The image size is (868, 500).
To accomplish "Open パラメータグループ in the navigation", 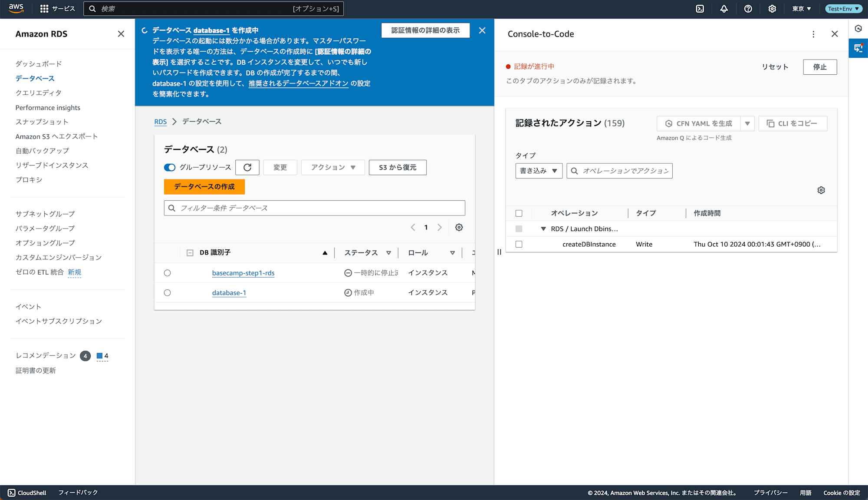I will coord(45,228).
